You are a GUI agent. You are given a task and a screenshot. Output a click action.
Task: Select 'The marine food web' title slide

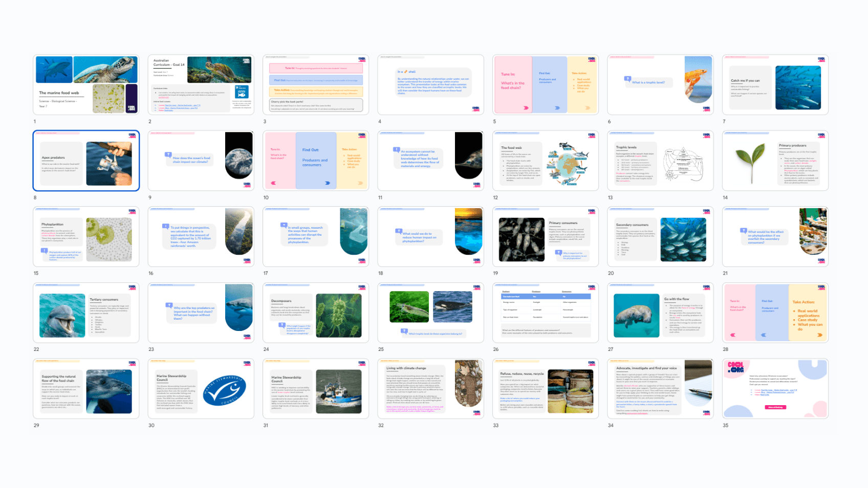tap(86, 84)
